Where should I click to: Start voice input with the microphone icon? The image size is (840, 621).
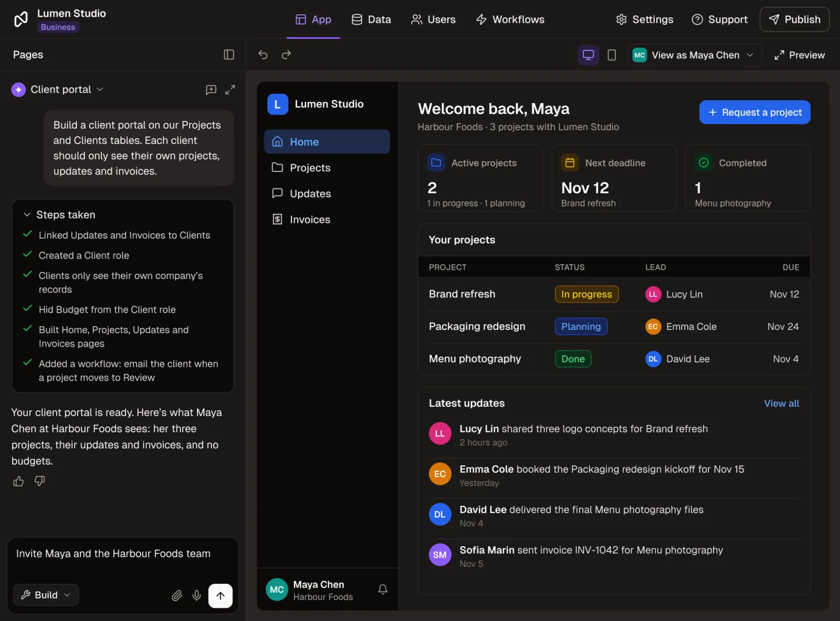click(197, 595)
